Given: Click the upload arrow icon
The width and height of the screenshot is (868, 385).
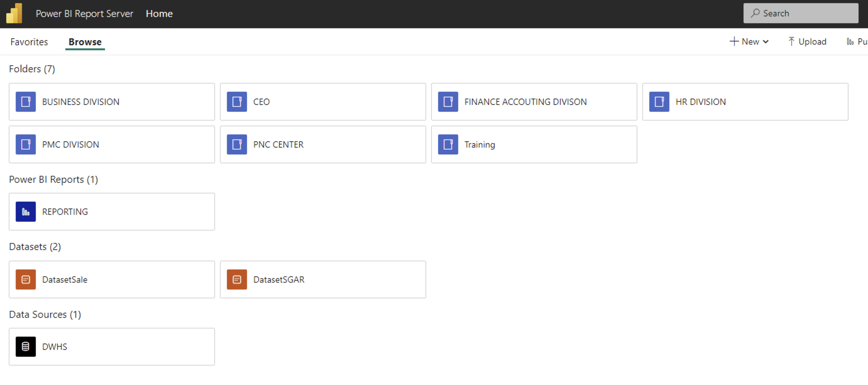Looking at the screenshot, I should pyautogui.click(x=792, y=41).
